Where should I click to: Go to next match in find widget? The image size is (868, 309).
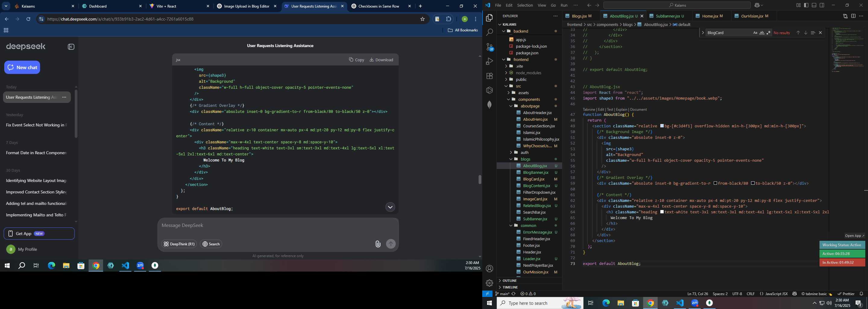[805, 33]
